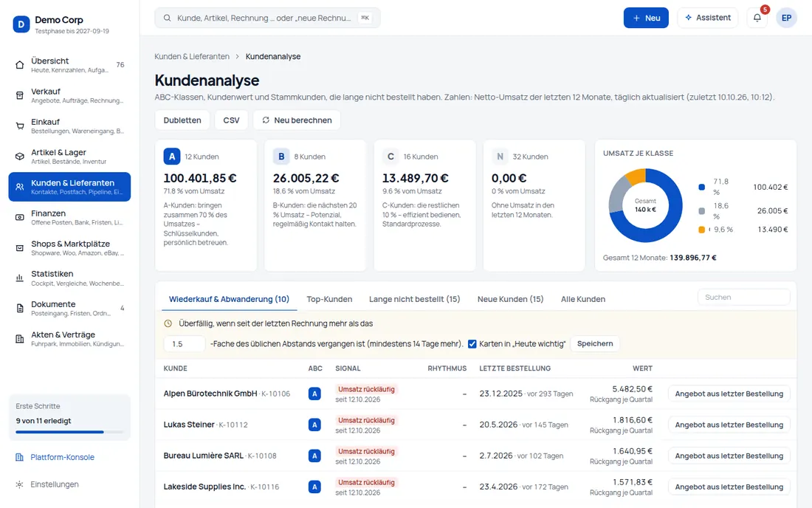Click the Artikel & Lager box icon
The image size is (812, 508).
click(20, 157)
